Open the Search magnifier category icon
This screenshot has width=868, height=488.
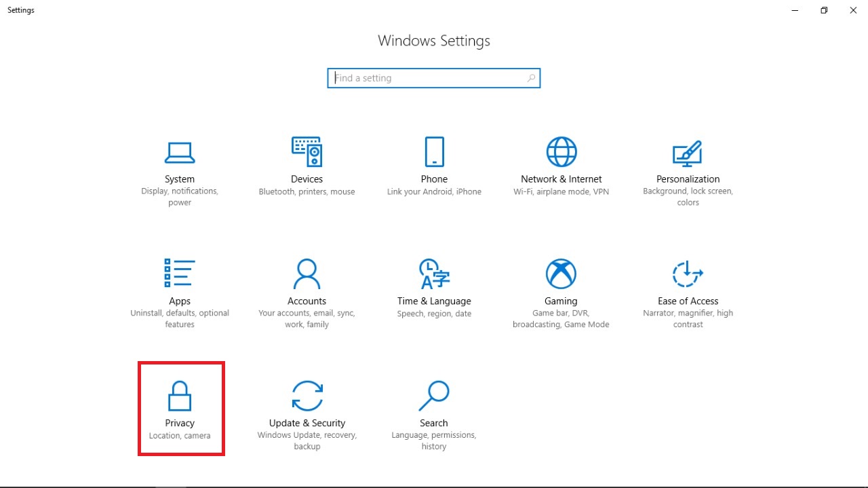coord(434,396)
